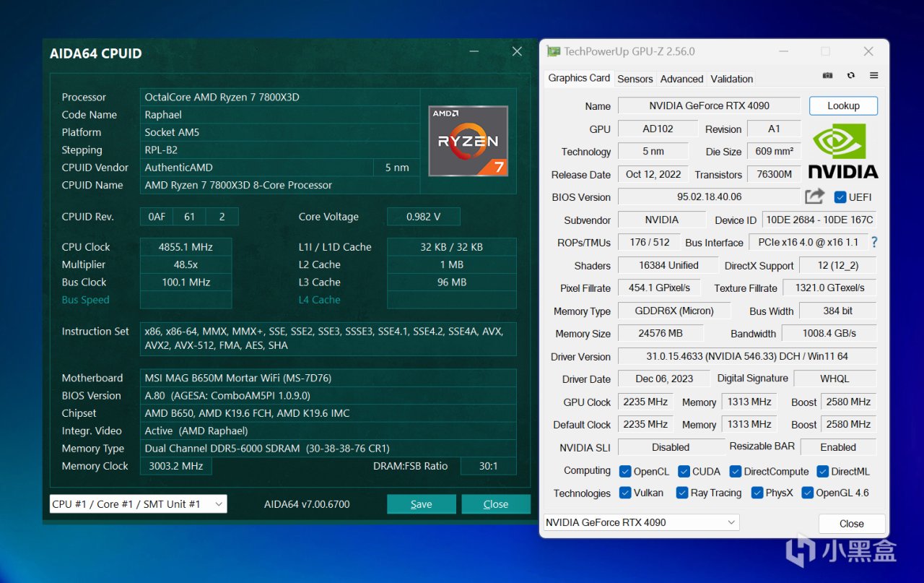Click the L4 Cache label in AIDA64
This screenshot has width=924, height=583.
pos(319,300)
